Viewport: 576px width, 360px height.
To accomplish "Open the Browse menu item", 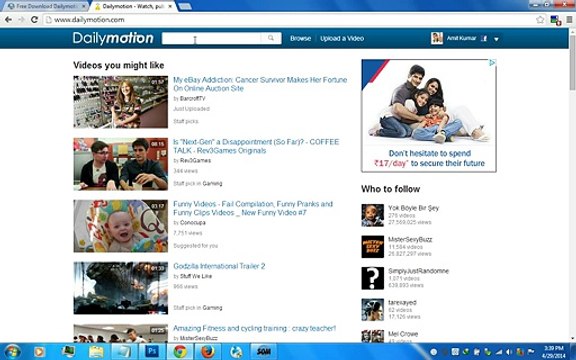I will point(300,38).
